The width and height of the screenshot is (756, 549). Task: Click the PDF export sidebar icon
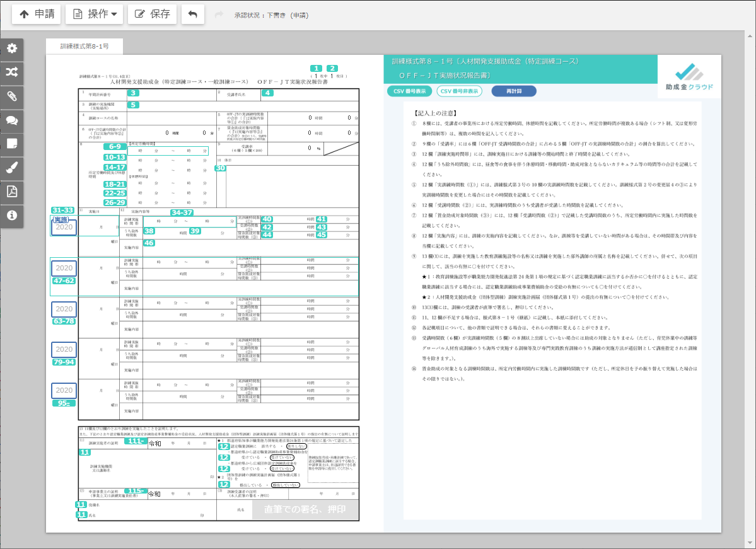11,192
